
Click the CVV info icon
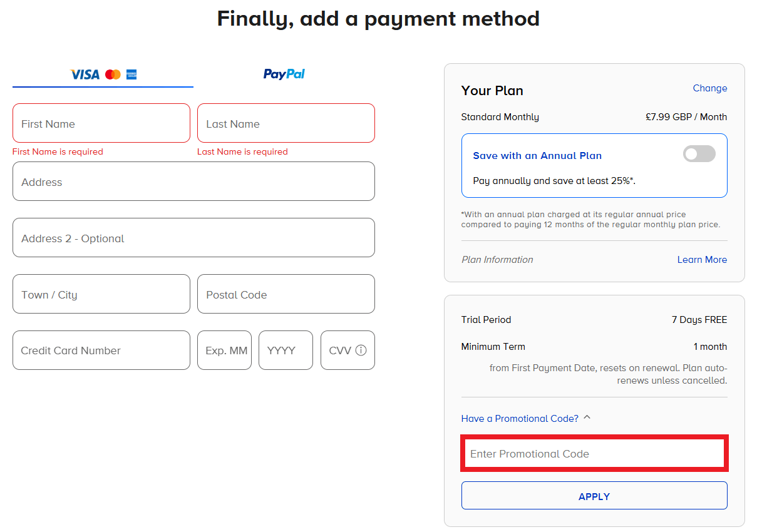point(361,350)
